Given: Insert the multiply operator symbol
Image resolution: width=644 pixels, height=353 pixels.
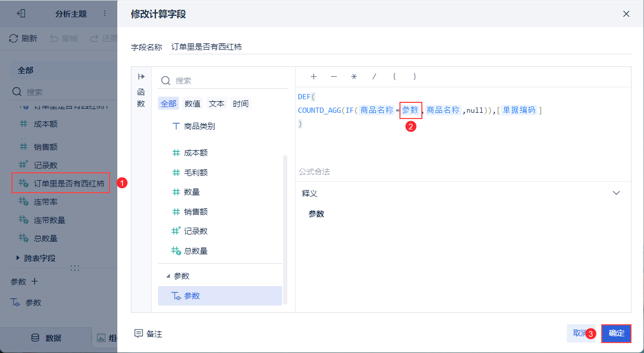Looking at the screenshot, I should click(x=354, y=76).
